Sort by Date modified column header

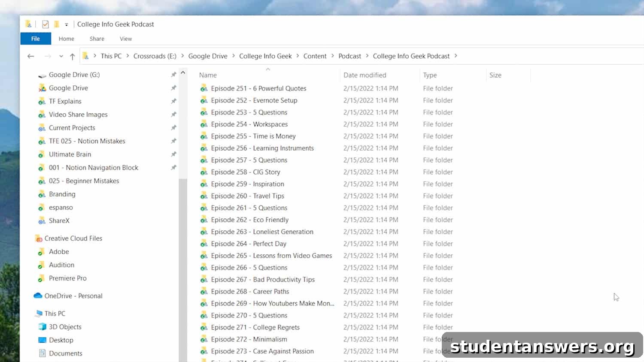point(365,75)
